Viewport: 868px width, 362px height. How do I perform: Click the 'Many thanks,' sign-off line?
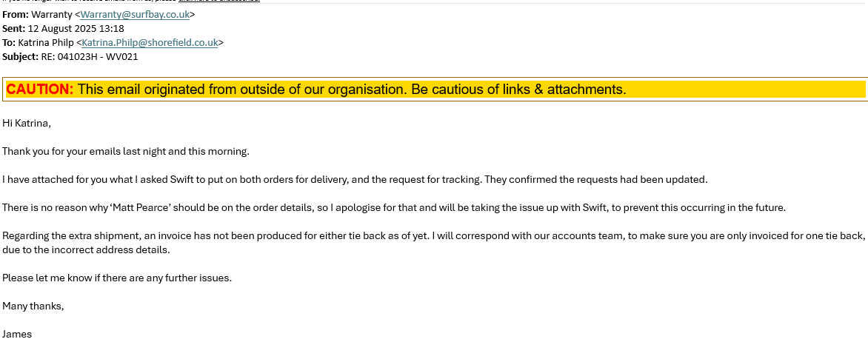33,306
